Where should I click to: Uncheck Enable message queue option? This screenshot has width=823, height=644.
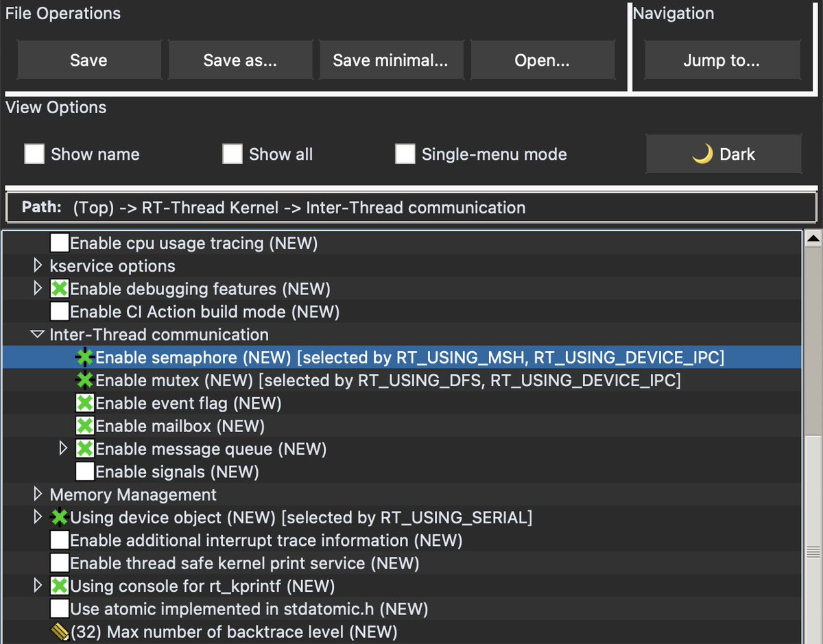(84, 449)
